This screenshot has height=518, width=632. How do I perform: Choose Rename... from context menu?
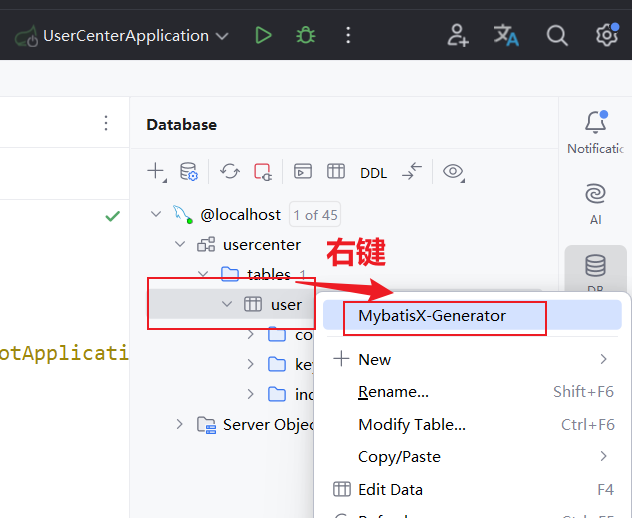472,392
